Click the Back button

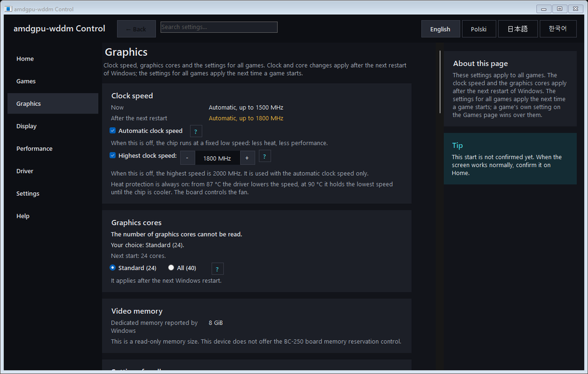[136, 29]
